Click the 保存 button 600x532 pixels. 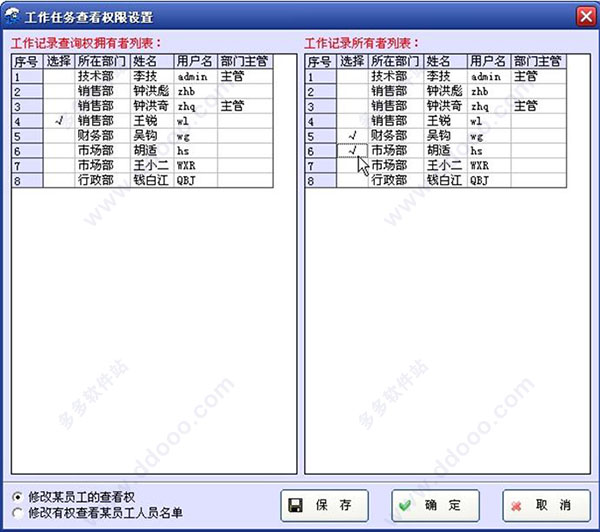(x=324, y=505)
